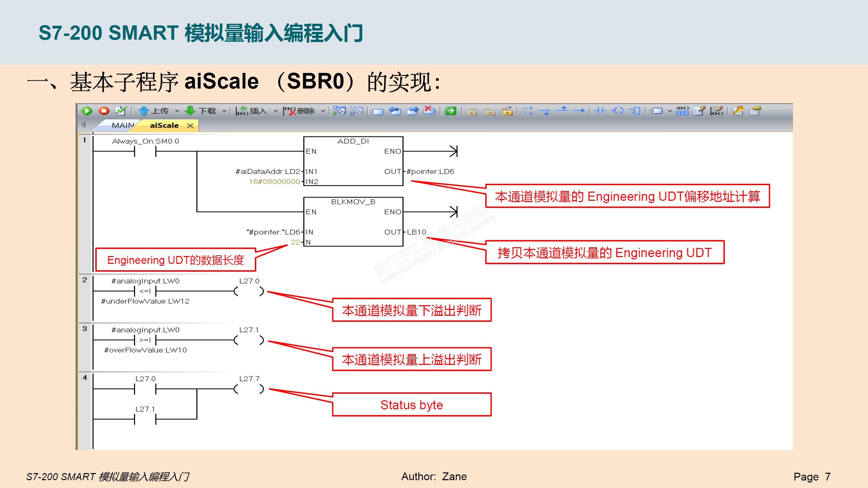Click the insert contact icon
Screen dimensions: 868x488
[600, 111]
